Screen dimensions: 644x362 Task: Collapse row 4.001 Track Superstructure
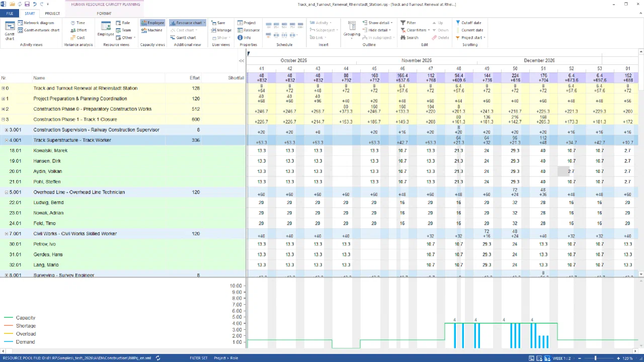[x=7, y=140]
